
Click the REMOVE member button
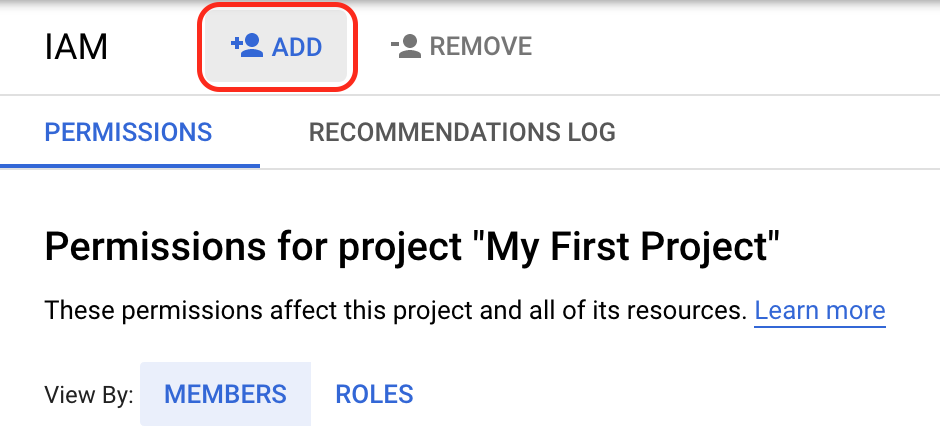coord(461,46)
